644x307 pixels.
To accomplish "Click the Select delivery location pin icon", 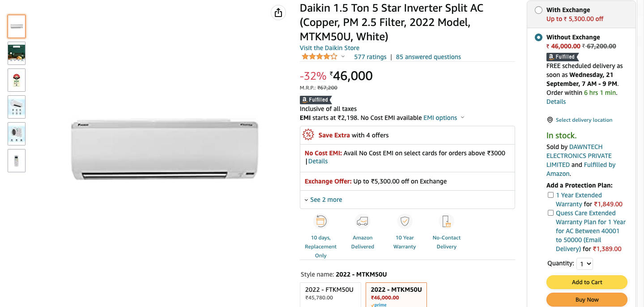I will pyautogui.click(x=550, y=119).
